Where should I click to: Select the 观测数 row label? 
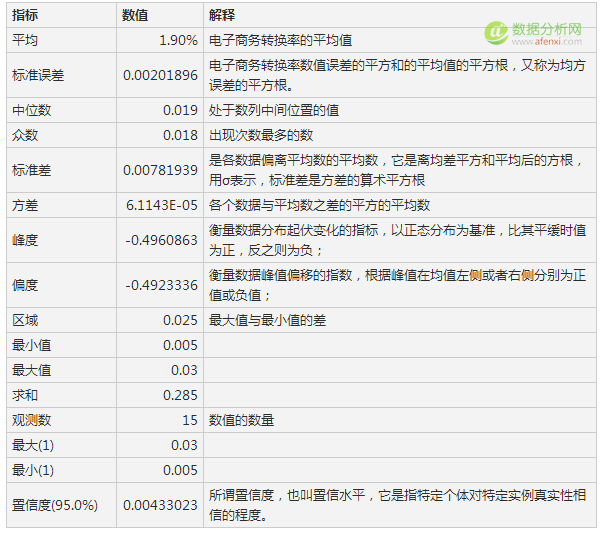point(32,420)
